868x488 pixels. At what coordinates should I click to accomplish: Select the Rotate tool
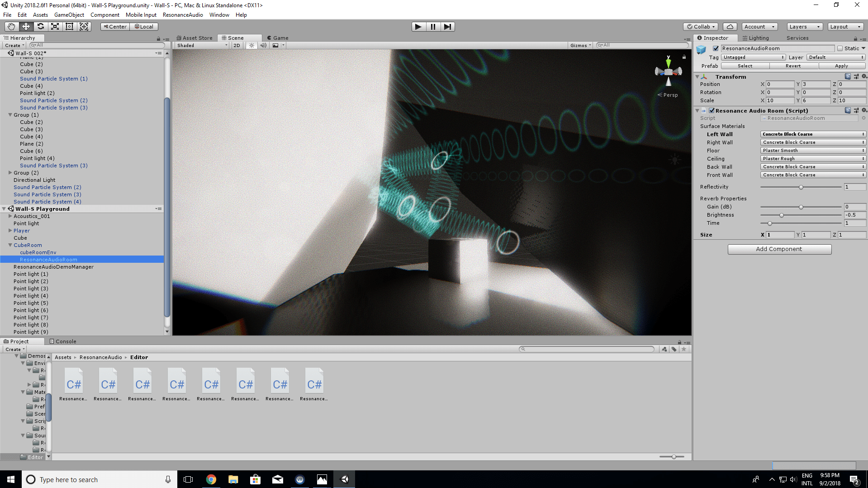tap(40, 27)
